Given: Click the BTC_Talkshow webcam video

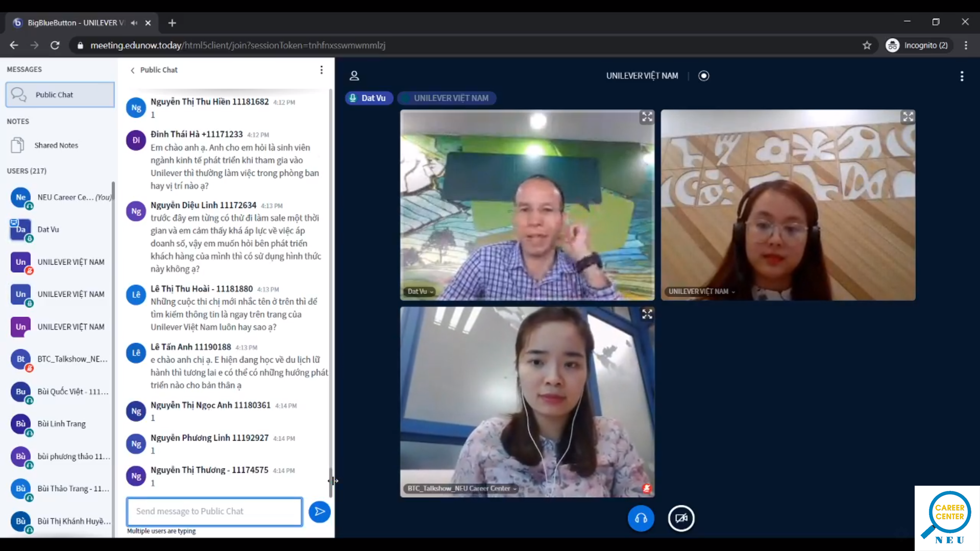Looking at the screenshot, I should tap(527, 402).
